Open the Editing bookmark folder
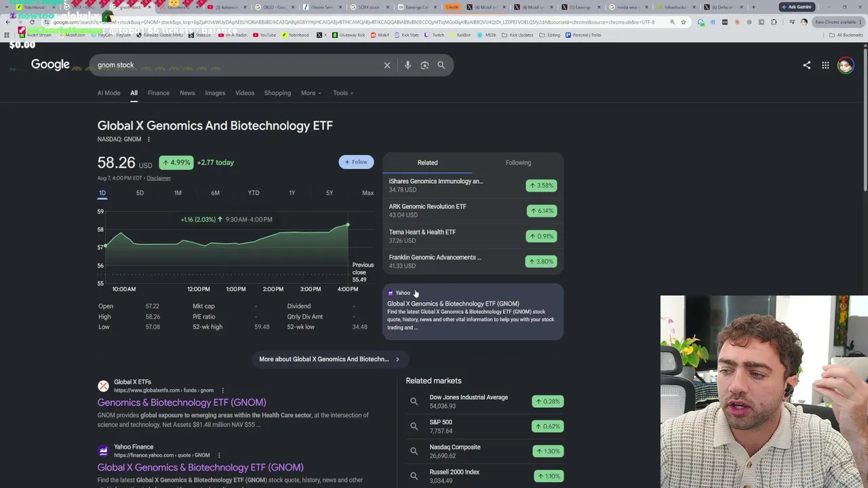Screen dimensions: 868x488 pyautogui.click(x=551, y=35)
